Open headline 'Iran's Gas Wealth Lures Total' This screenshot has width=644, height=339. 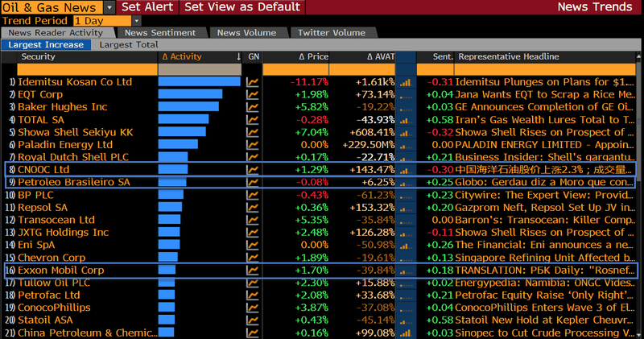[x=545, y=120]
